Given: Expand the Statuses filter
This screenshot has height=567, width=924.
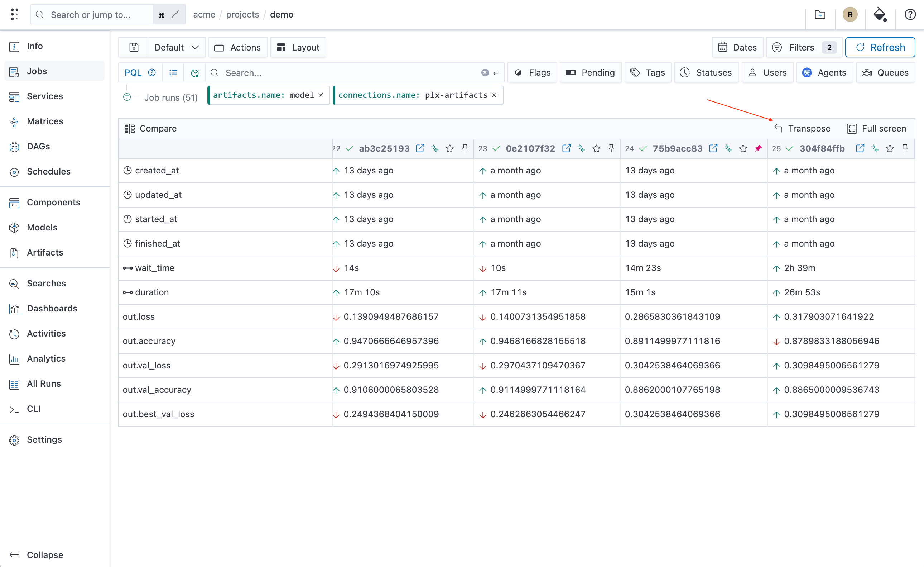Looking at the screenshot, I should point(706,73).
